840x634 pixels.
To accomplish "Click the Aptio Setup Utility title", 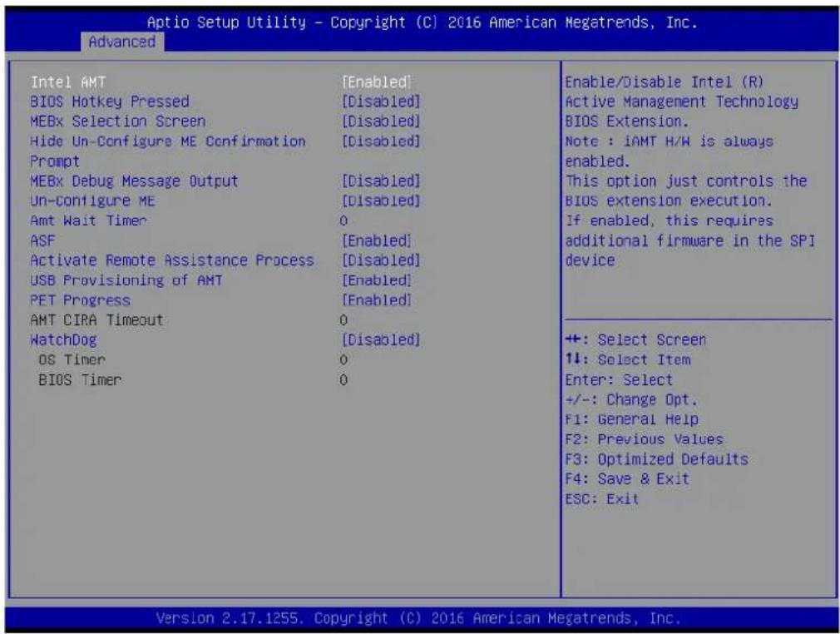I will pyautogui.click(x=422, y=22).
